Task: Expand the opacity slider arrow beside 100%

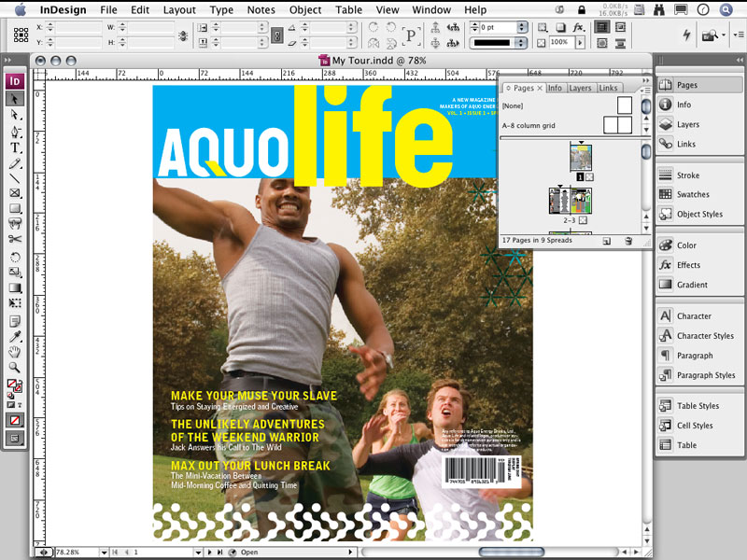Action: point(580,43)
